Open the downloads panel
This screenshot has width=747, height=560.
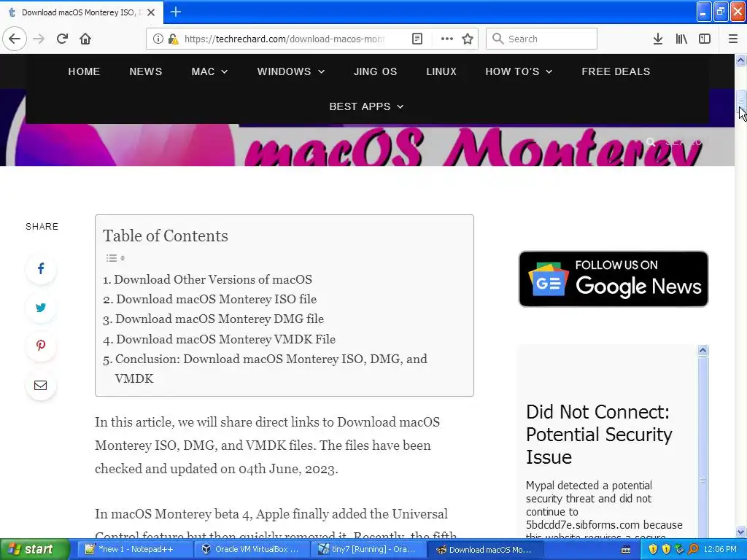click(657, 39)
